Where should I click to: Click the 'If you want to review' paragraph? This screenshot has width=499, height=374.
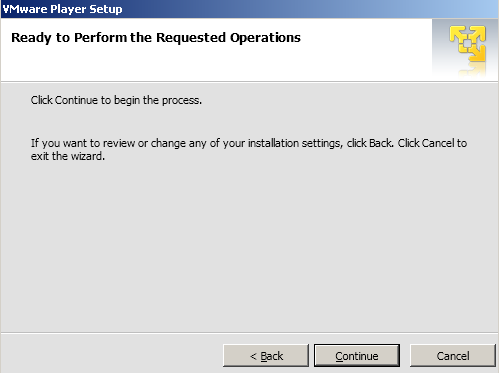249,149
